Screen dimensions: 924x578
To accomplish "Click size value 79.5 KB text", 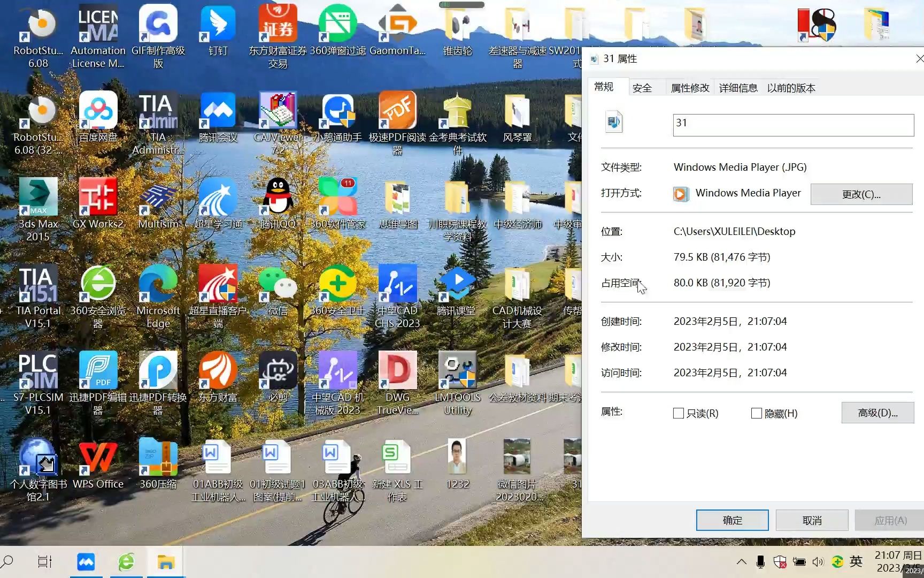I will click(x=722, y=257).
